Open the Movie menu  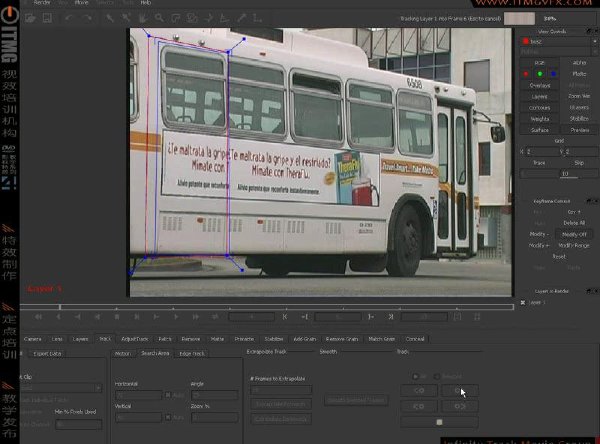pyautogui.click(x=81, y=2)
